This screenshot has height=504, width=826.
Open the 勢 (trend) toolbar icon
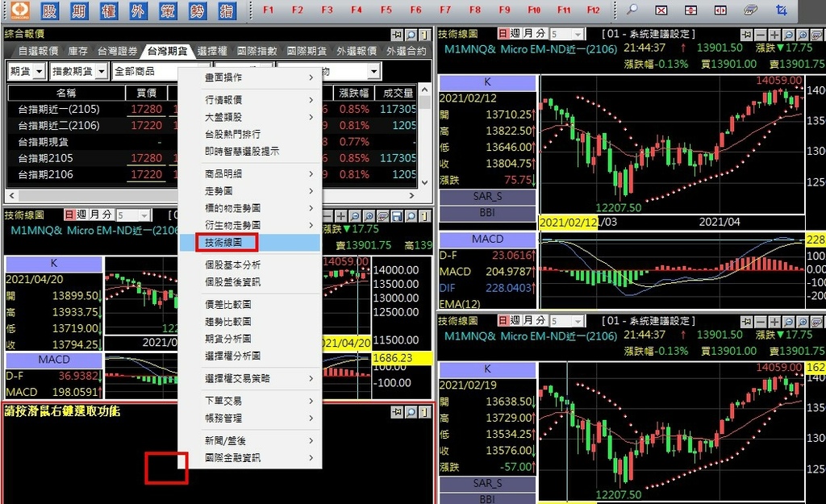(x=197, y=10)
